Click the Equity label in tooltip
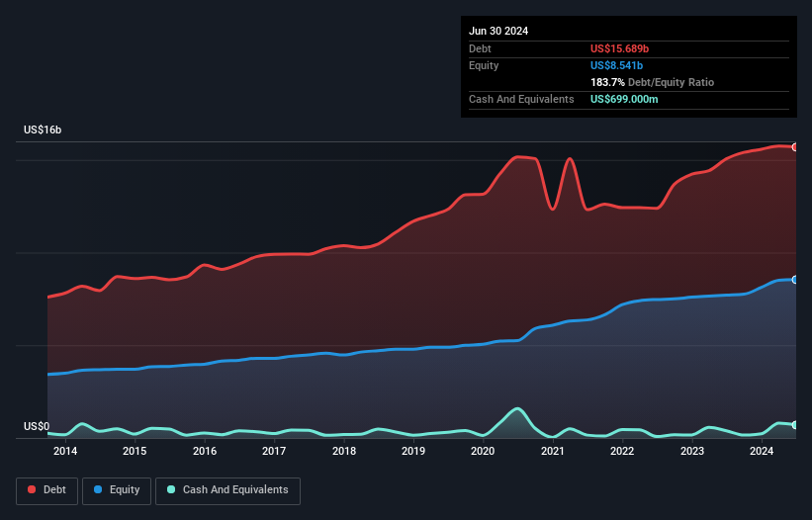This screenshot has height=520, width=812. pos(484,65)
